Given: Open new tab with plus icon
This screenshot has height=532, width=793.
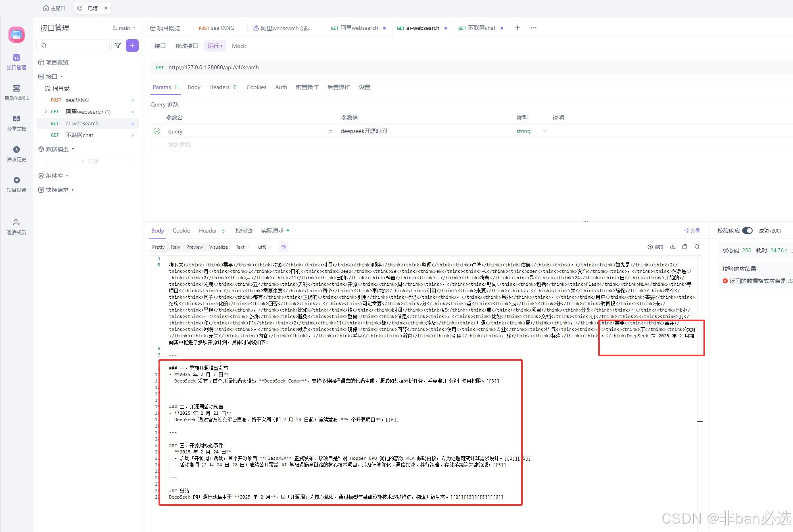Looking at the screenshot, I should coord(518,28).
